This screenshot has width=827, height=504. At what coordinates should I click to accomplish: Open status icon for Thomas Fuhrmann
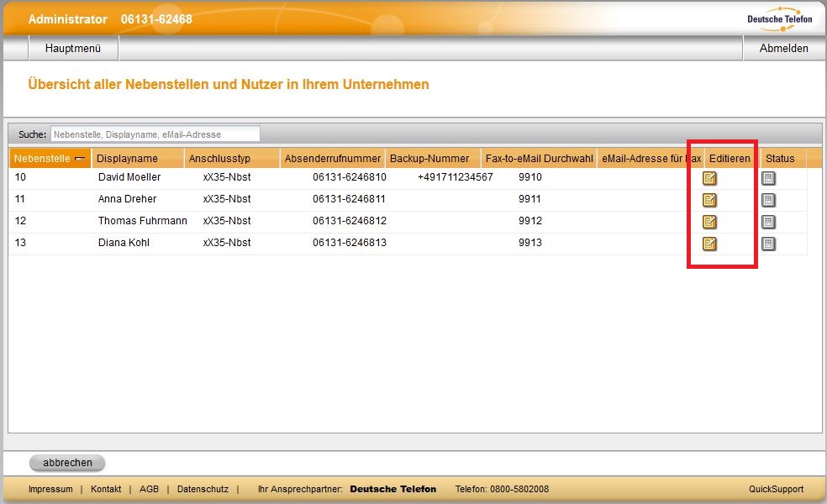point(768,222)
